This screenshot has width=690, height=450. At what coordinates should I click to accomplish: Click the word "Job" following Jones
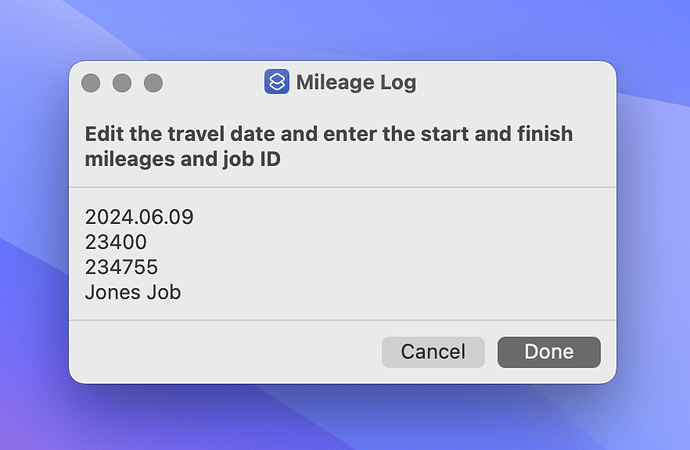pyautogui.click(x=163, y=292)
